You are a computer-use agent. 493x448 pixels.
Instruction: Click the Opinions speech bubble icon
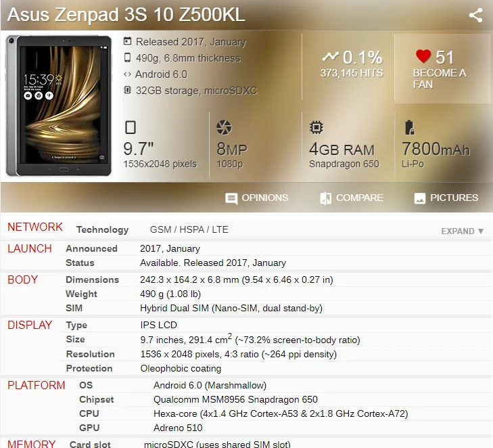point(231,198)
